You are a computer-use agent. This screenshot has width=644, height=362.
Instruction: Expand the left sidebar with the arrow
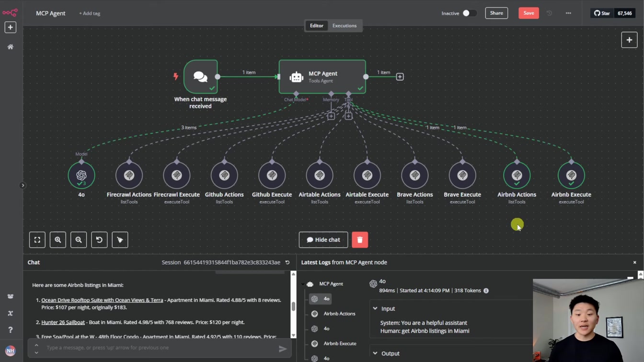tap(23, 185)
